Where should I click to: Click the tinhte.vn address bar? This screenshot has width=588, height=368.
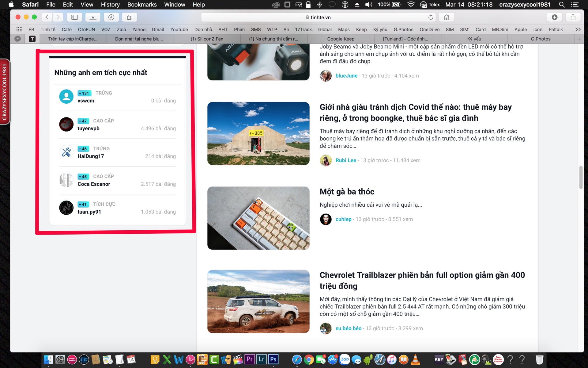318,17
